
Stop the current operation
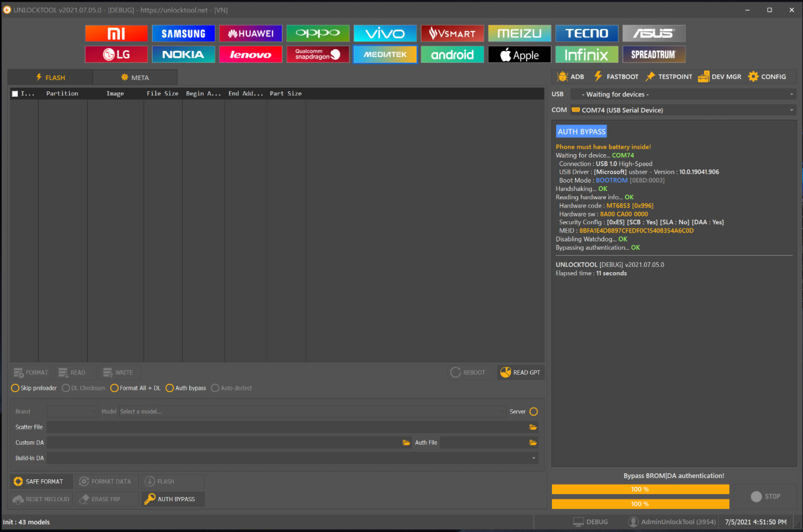point(766,496)
